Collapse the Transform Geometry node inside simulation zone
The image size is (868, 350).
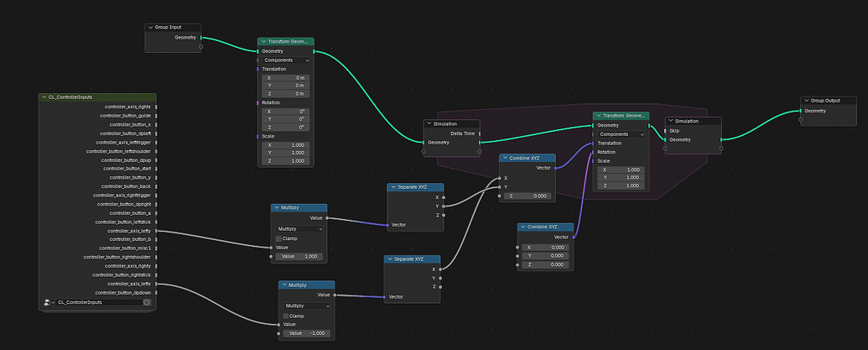599,116
